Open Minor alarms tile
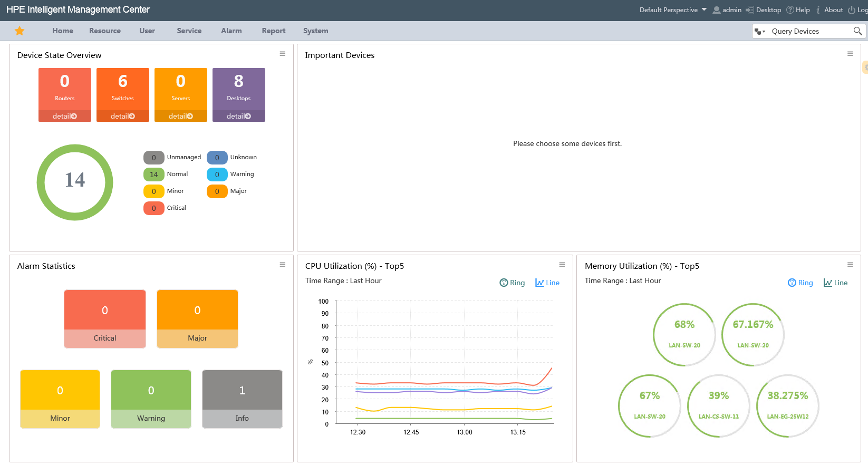 60,399
